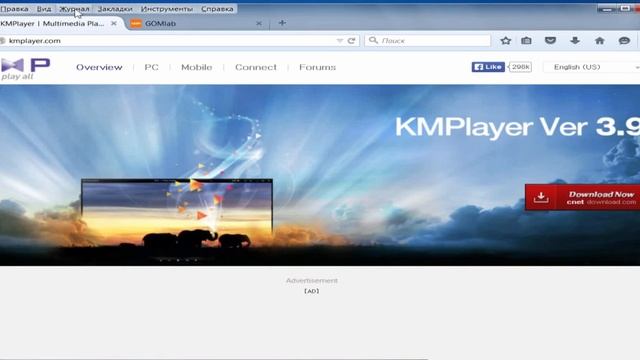Open the Mobile navigation link
The width and height of the screenshot is (640, 360).
coord(197,67)
